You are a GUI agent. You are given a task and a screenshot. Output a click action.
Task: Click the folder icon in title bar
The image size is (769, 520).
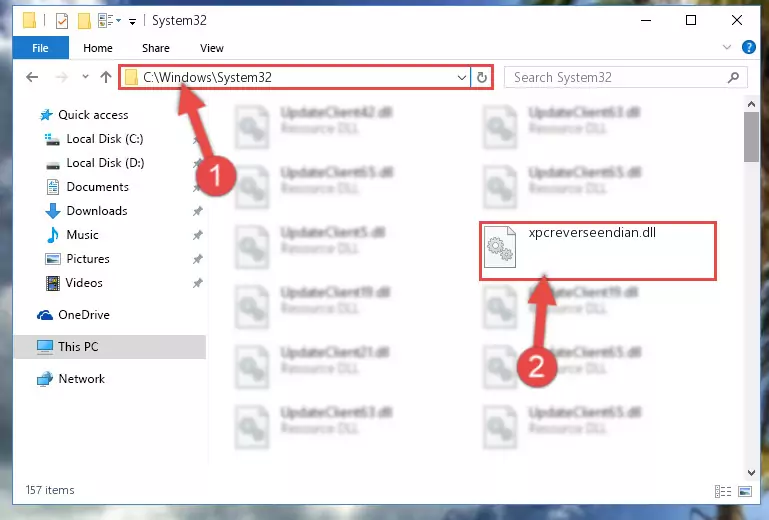pyautogui.click(x=29, y=21)
